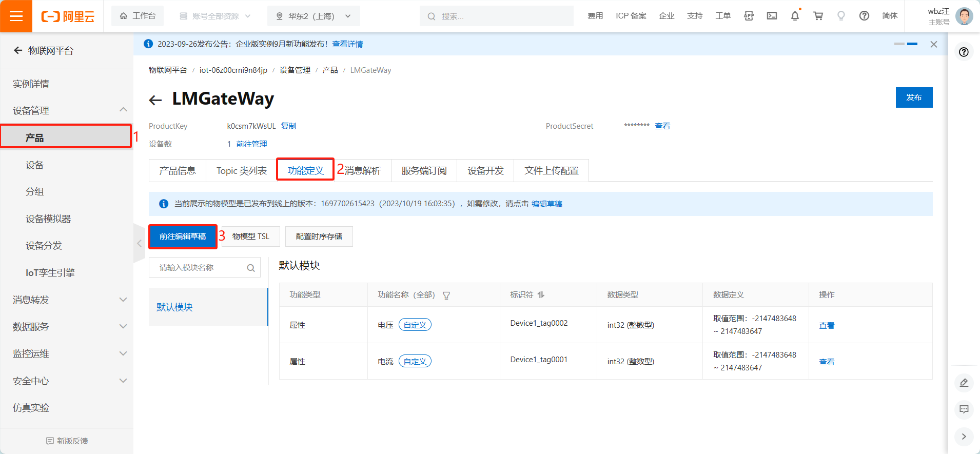
Task: Switch to the 消息解析 tab
Action: [x=363, y=170]
